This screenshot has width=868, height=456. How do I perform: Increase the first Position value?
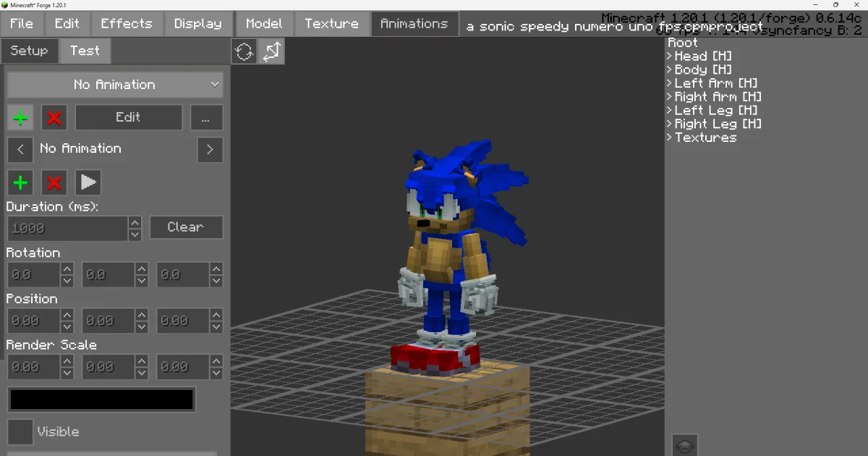coord(67,316)
